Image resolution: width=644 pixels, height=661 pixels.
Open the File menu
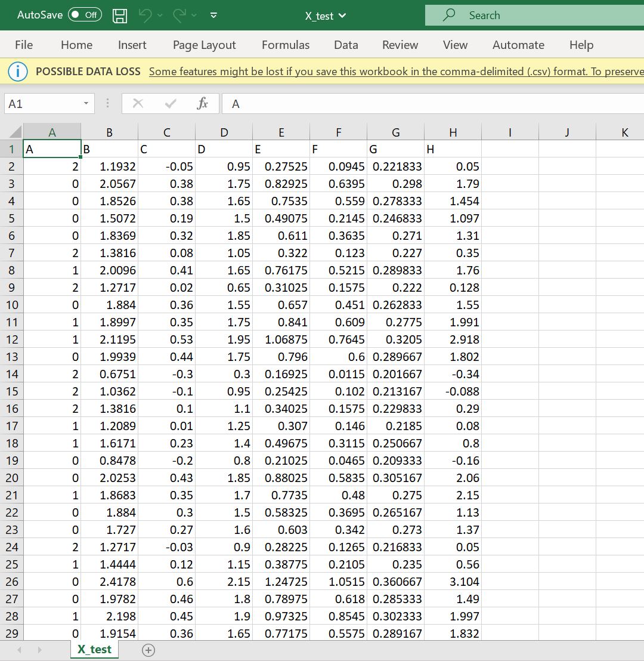pos(22,45)
